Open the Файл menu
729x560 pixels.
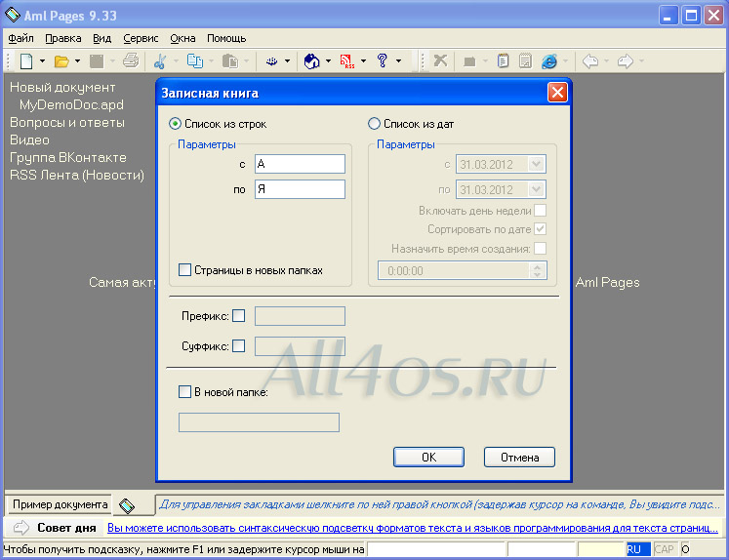(x=20, y=38)
